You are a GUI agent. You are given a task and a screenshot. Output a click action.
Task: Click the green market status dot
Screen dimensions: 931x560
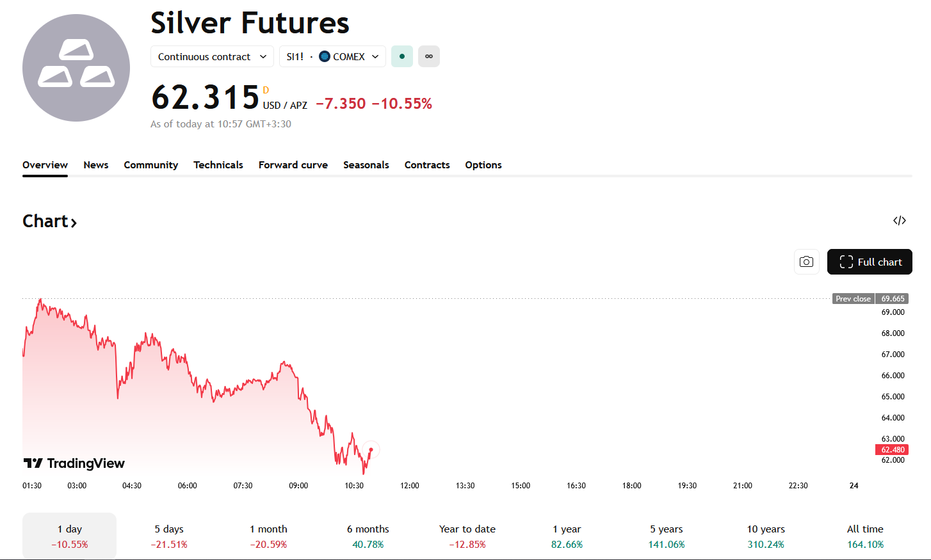402,56
